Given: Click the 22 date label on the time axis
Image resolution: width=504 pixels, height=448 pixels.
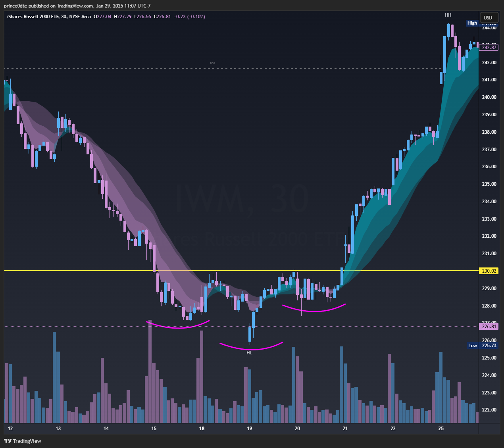Looking at the screenshot, I should click(393, 429).
